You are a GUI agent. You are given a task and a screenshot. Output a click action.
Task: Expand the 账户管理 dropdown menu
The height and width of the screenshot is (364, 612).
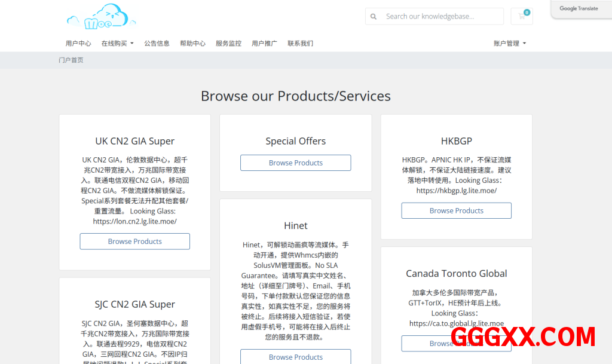(x=510, y=44)
